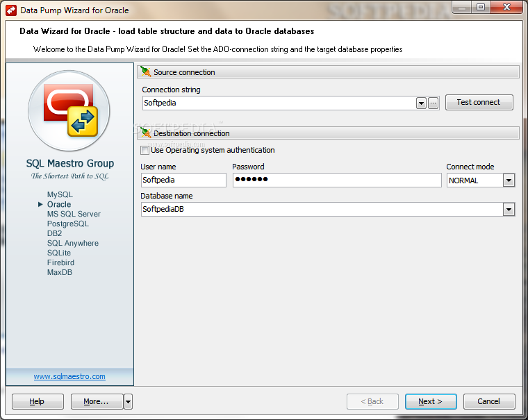Close the Data Pump Wizard window
This screenshot has width=528, height=420.
506,7
